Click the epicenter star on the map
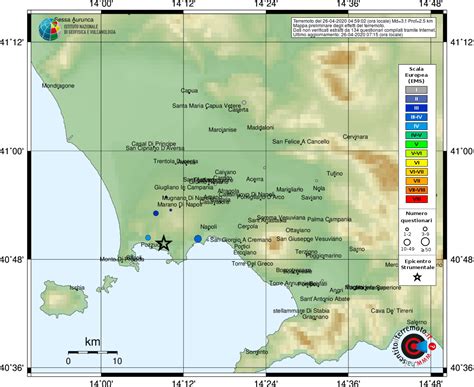 [164, 243]
